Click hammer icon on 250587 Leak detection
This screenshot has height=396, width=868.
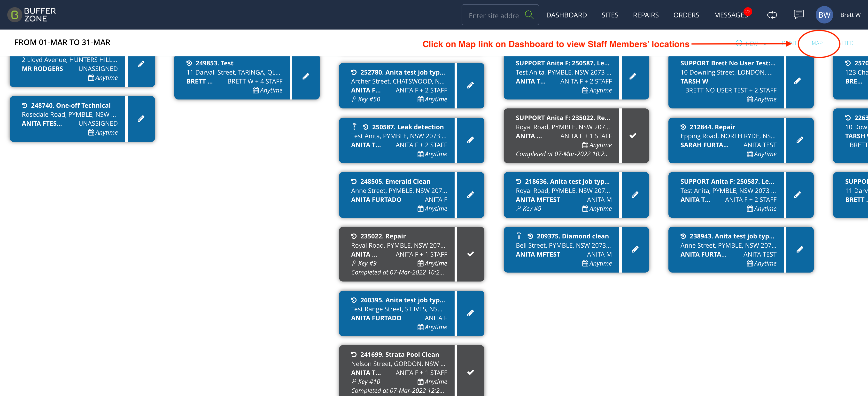pyautogui.click(x=354, y=127)
